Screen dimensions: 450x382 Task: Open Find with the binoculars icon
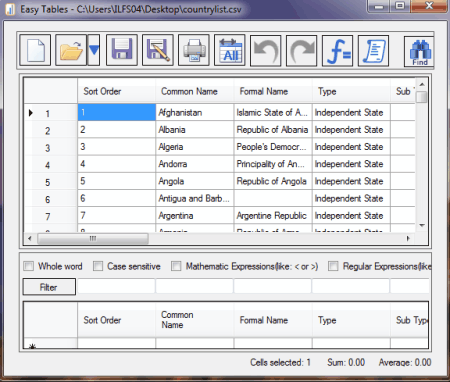419,51
